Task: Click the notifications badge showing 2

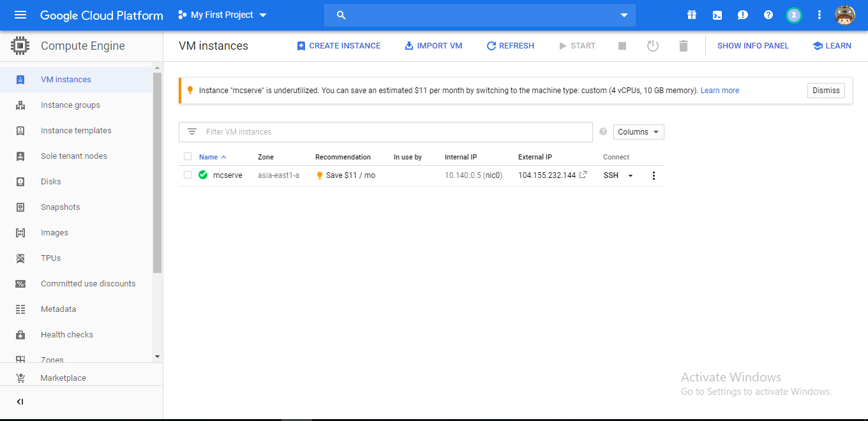Action: (793, 15)
